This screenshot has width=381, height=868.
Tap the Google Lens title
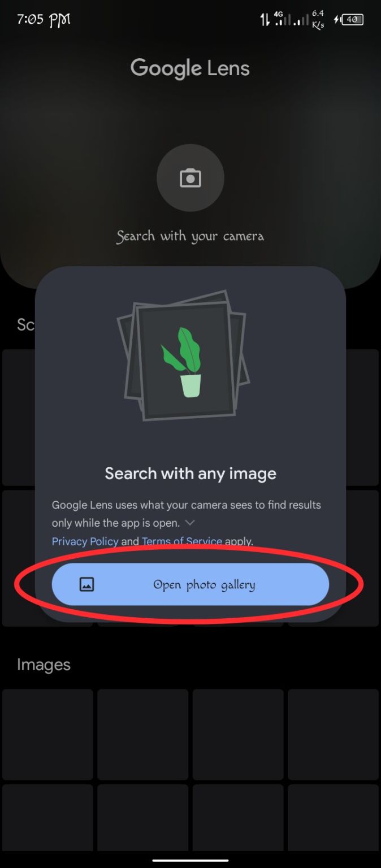coord(190,68)
